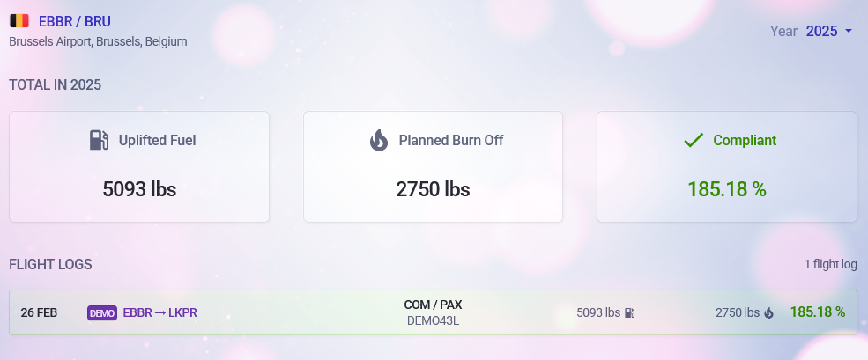Click the 1 flight log count label

[830, 264]
